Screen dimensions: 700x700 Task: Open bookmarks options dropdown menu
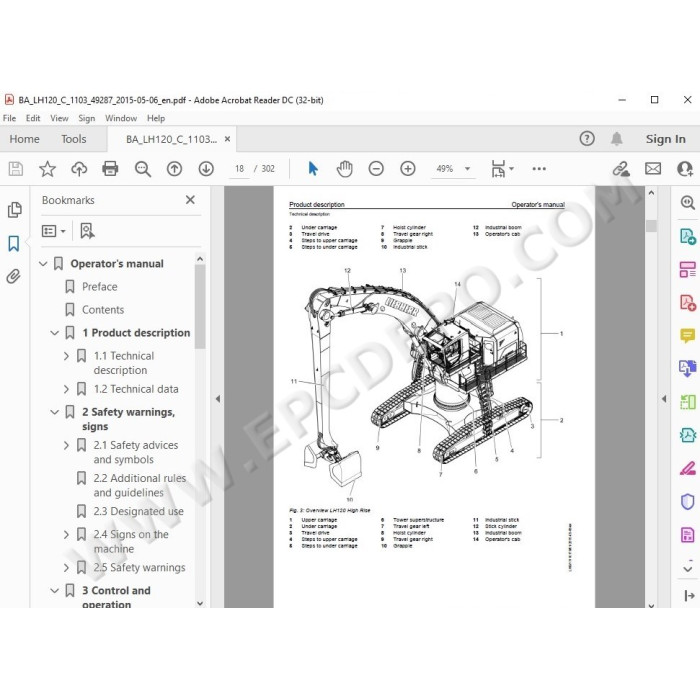[54, 231]
